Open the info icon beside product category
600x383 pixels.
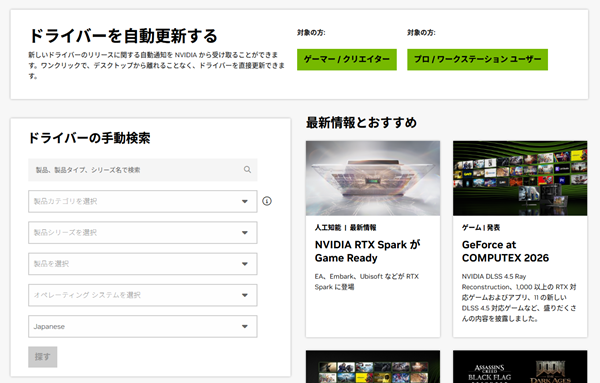click(x=267, y=201)
